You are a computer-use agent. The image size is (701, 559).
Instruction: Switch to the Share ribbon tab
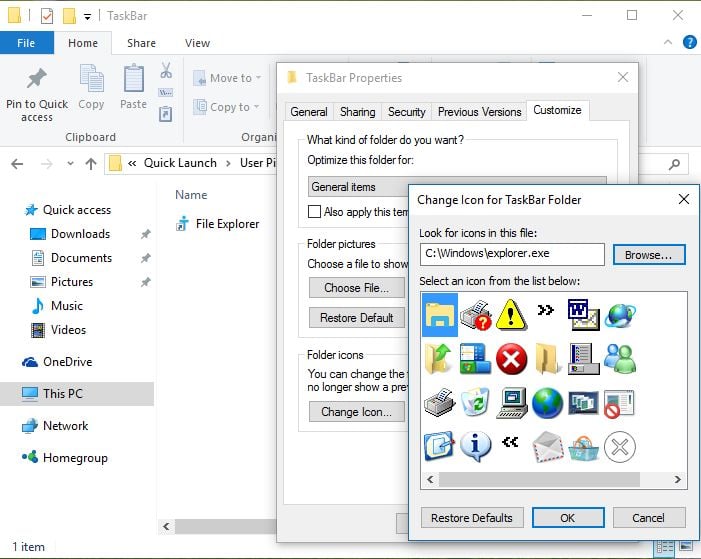pos(141,43)
